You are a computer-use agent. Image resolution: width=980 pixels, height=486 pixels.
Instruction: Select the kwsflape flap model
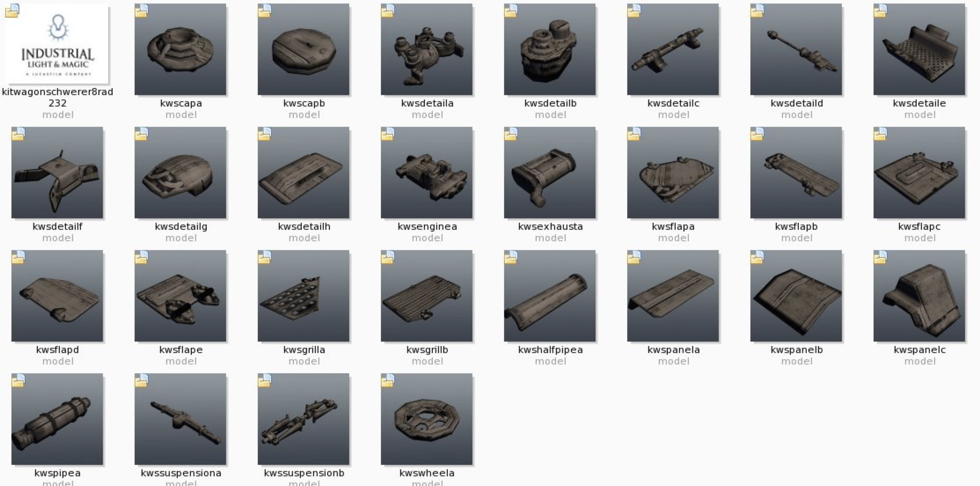180,296
